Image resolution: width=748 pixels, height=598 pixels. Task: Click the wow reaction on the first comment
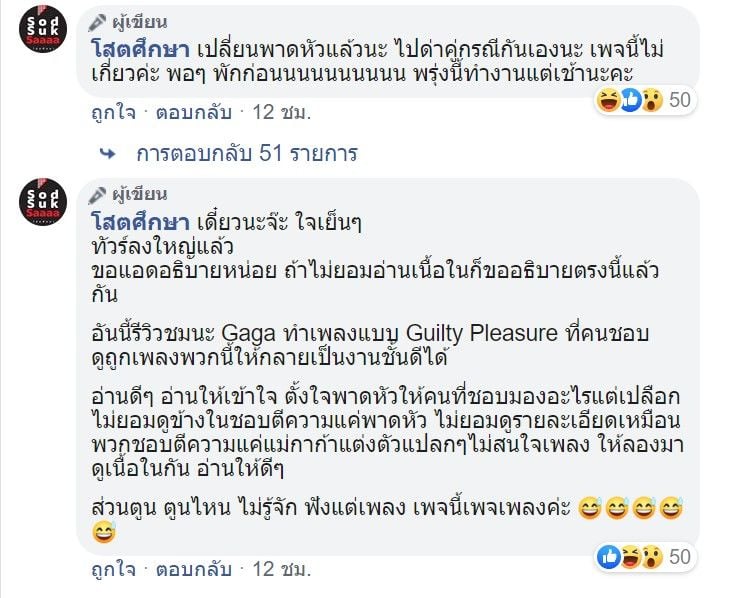(651, 100)
